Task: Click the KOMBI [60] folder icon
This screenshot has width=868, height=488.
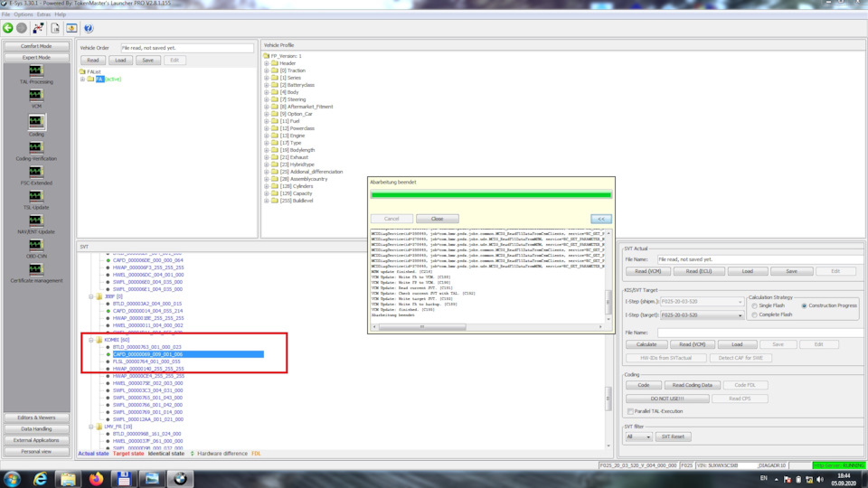Action: (x=99, y=340)
